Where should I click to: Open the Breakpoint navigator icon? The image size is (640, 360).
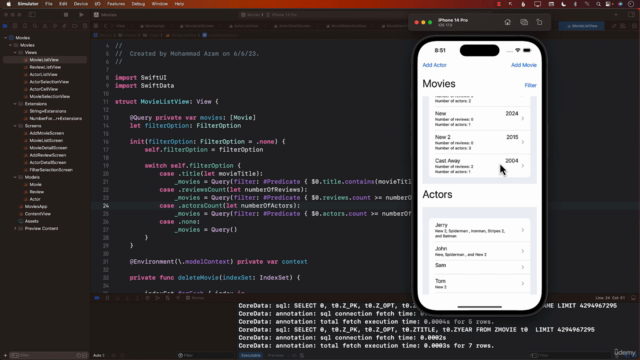tap(75, 26)
